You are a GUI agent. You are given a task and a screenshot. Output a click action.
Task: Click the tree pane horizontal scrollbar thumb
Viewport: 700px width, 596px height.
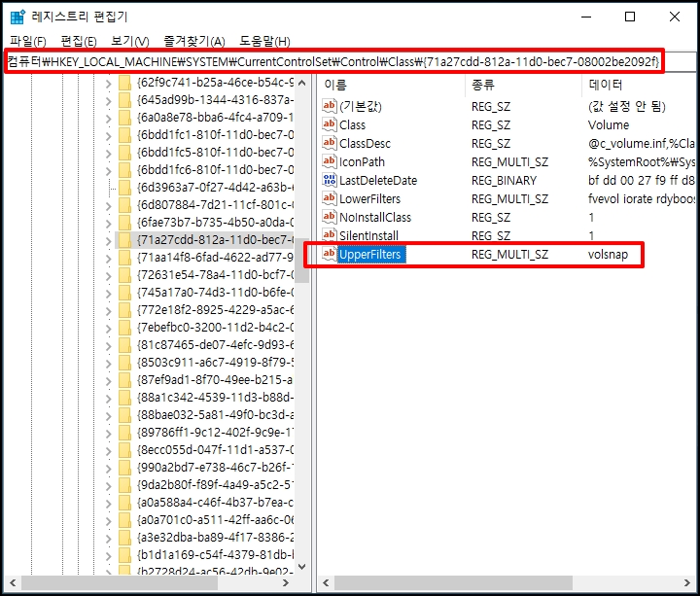point(120,582)
